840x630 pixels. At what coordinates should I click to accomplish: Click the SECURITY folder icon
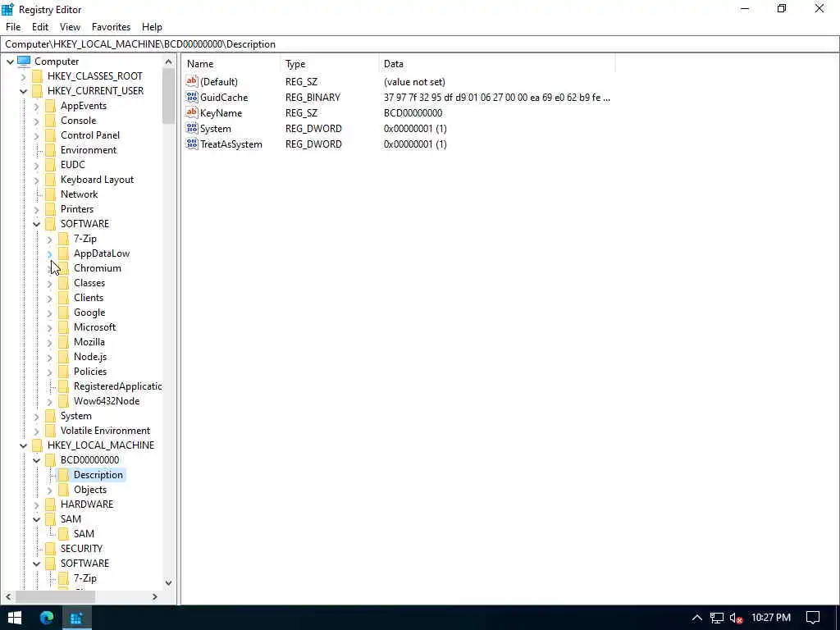[50, 549]
